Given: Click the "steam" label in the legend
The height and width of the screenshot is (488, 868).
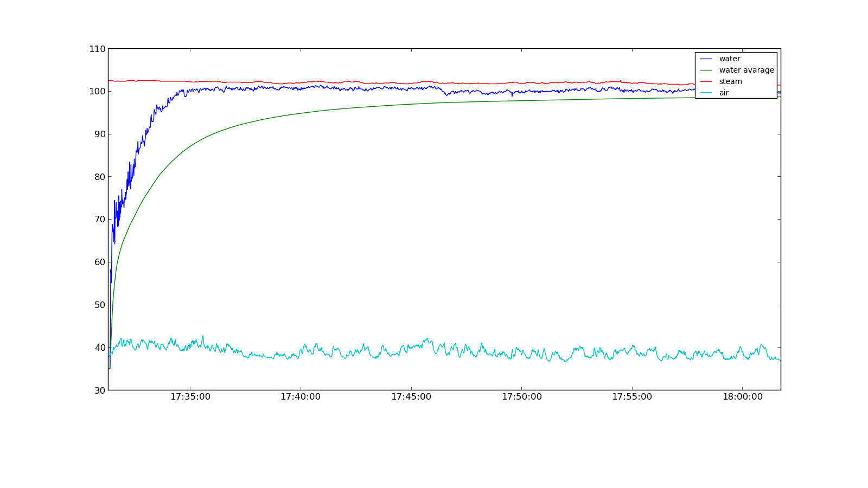Looking at the screenshot, I should pos(730,82).
